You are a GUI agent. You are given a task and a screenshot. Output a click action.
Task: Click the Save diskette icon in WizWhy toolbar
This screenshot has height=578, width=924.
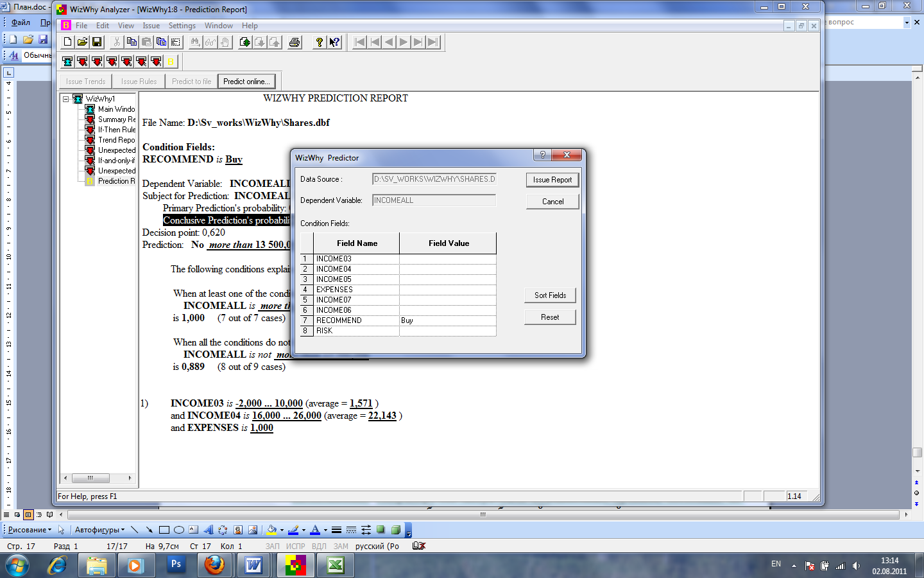(97, 42)
